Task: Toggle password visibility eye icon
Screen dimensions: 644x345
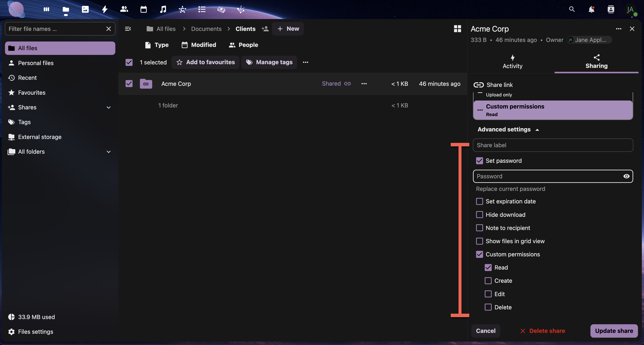Action: tap(626, 176)
